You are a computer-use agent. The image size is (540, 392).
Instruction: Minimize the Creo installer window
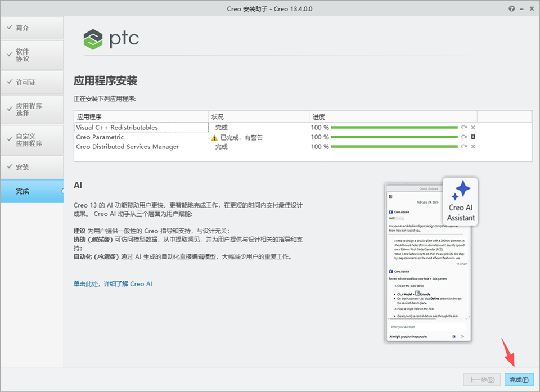(x=522, y=9)
